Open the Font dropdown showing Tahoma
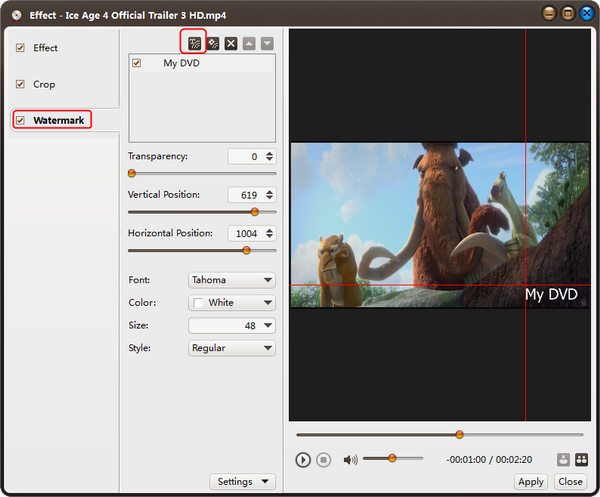This screenshot has height=497, width=600. click(x=232, y=280)
